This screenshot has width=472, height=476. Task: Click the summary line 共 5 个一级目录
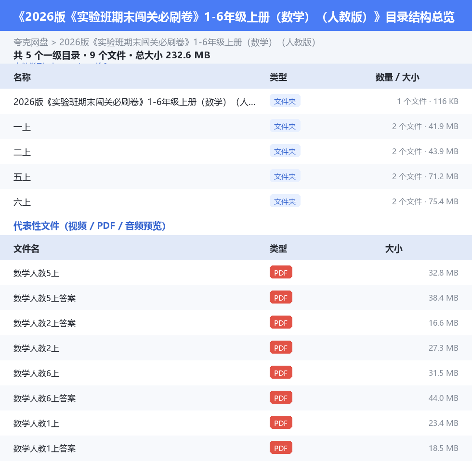(112, 55)
